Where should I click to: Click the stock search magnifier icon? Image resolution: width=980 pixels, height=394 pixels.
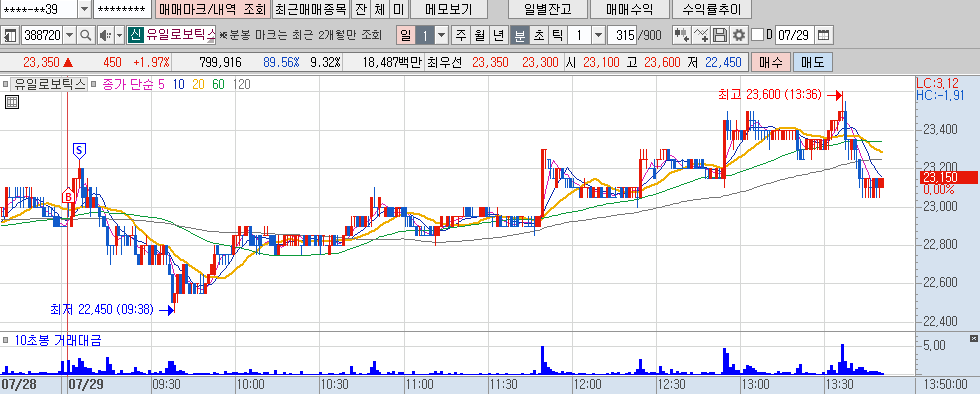(x=86, y=35)
